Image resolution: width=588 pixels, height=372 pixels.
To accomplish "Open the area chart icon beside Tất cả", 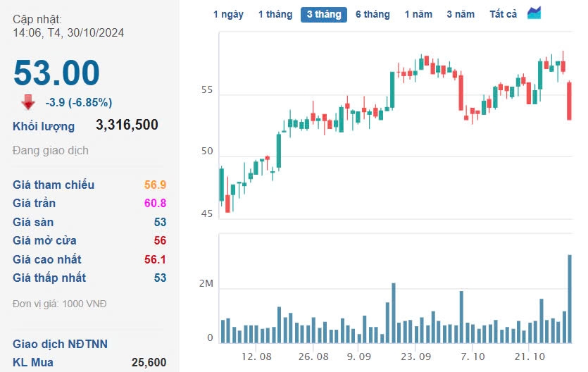I will coord(534,13).
